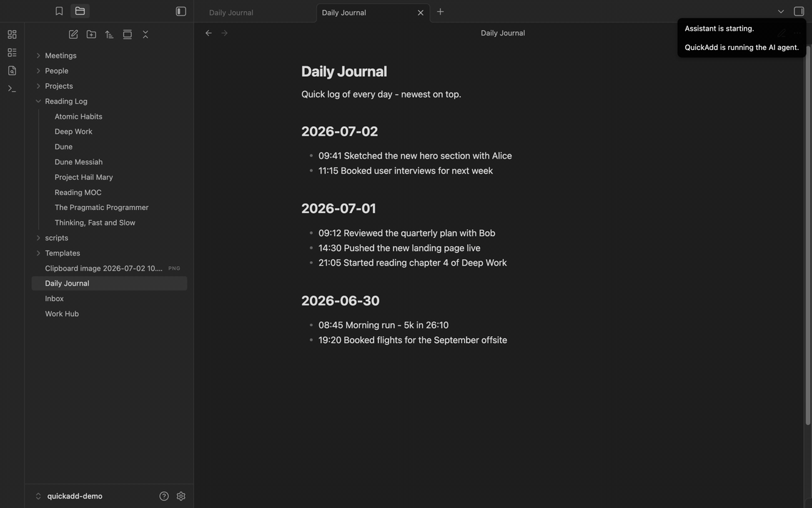
Task: Open settings via the gear icon
Action: coord(181,496)
